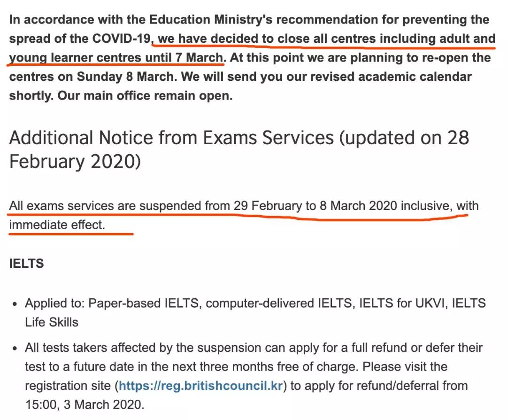This screenshot has height=420, width=507.
Task: Click the bold IELTS subheading
Action: 26,264
